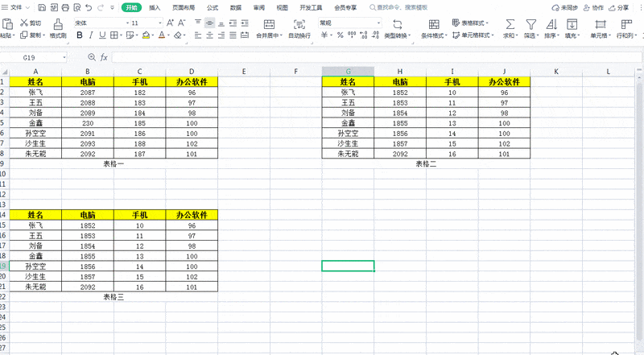Screen dimensions: 644x355
Task: Increase indent in the alignment group
Action: pos(245,23)
